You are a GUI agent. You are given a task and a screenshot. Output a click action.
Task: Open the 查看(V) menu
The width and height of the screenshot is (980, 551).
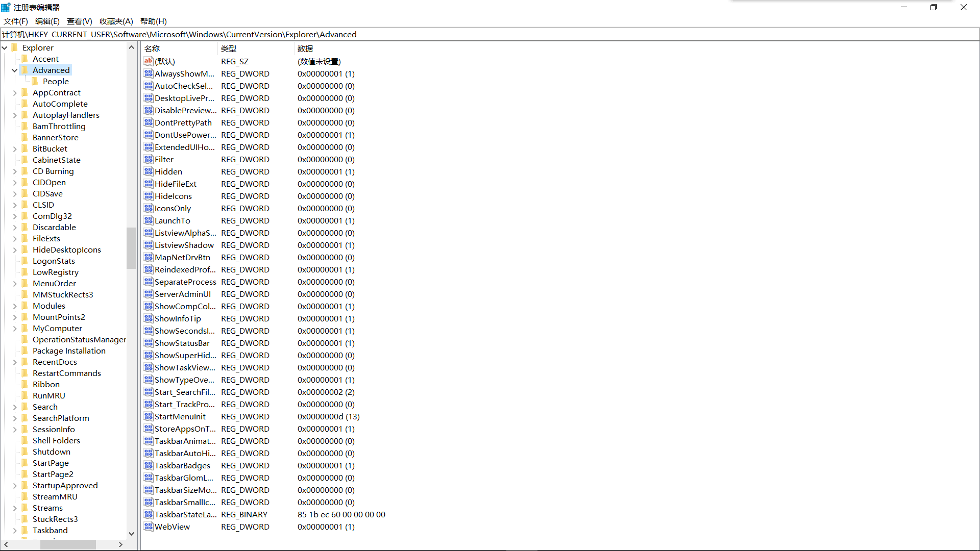pyautogui.click(x=80, y=21)
